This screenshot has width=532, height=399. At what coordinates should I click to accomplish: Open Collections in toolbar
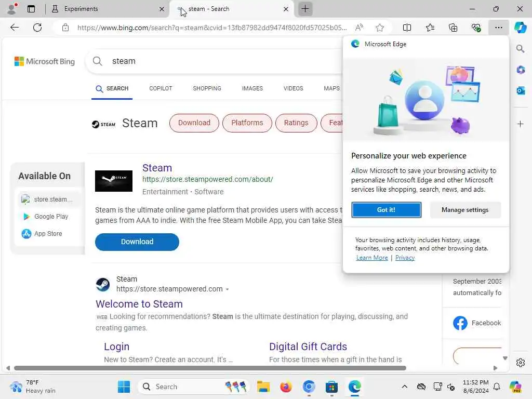click(x=453, y=28)
